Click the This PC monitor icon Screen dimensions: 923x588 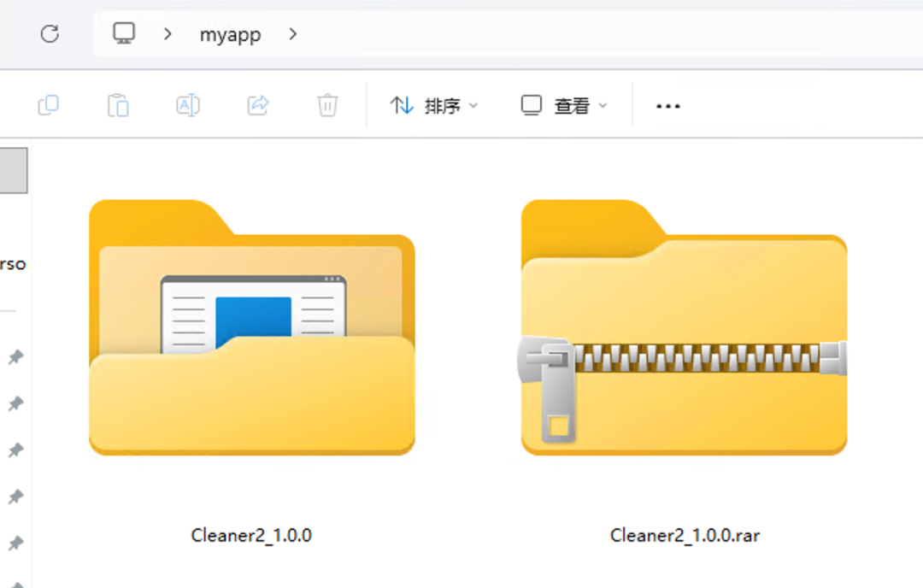(124, 33)
